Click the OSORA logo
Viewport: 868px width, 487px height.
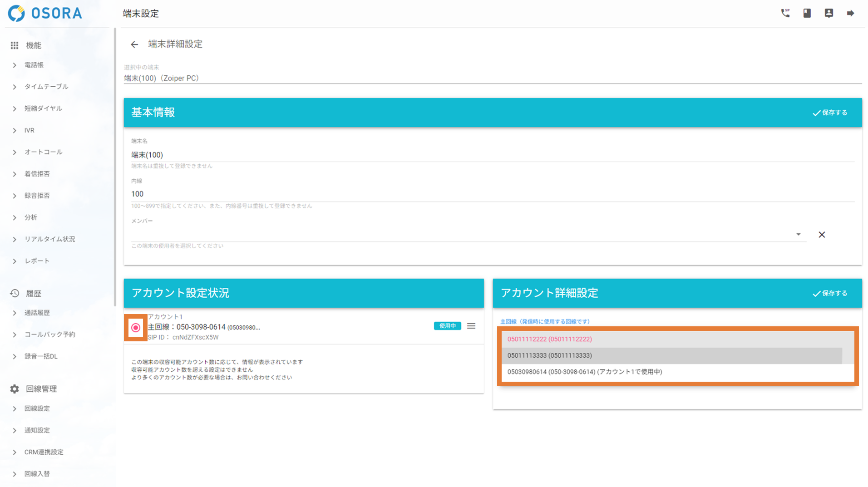(x=45, y=13)
